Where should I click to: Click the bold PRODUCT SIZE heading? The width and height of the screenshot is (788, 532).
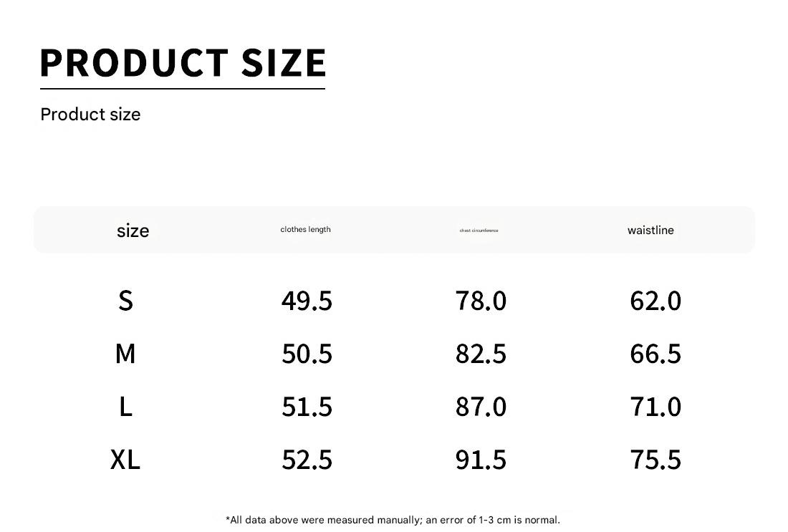coord(183,63)
